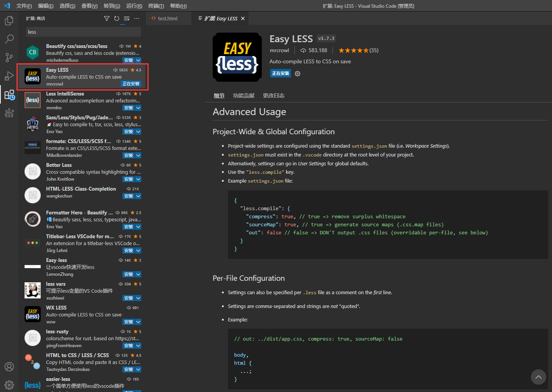This screenshot has height=392, width=552.
Task: Open extensions view more actions menu
Action: [x=137, y=18]
